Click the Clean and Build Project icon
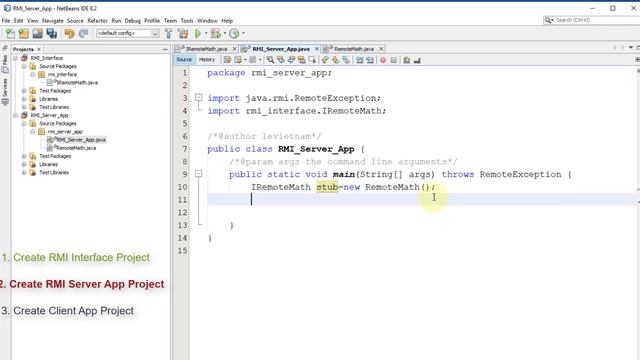 tap(183, 33)
